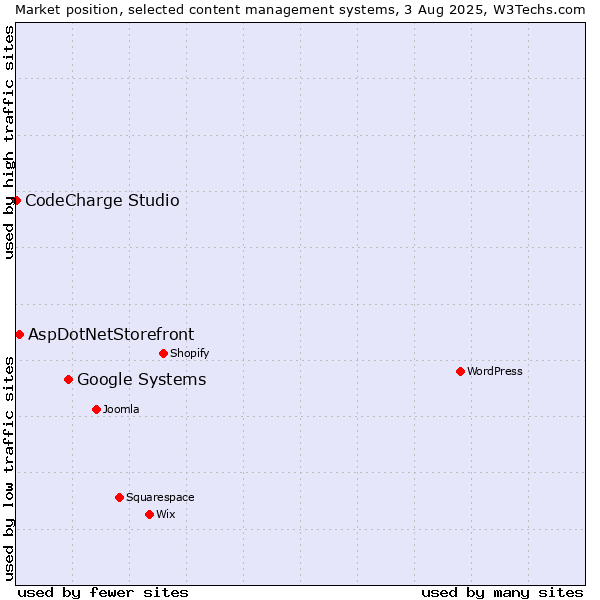
Task: Click the 'Google Systems' label text
Action: [142, 380]
